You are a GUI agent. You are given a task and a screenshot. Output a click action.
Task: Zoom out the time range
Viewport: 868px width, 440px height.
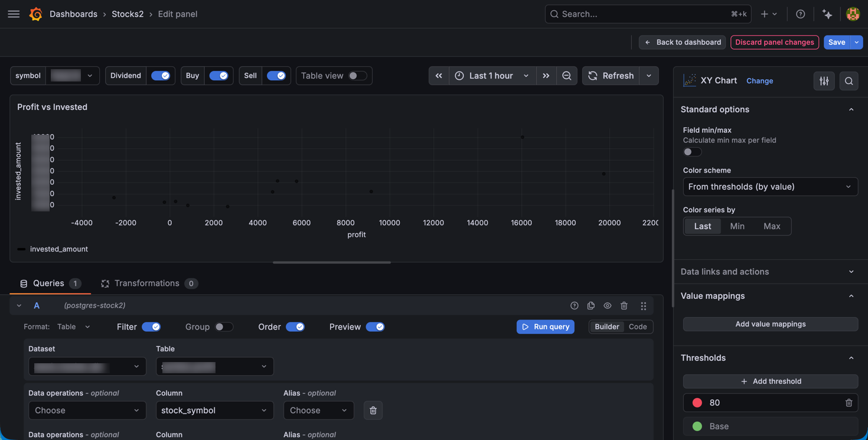click(x=566, y=76)
